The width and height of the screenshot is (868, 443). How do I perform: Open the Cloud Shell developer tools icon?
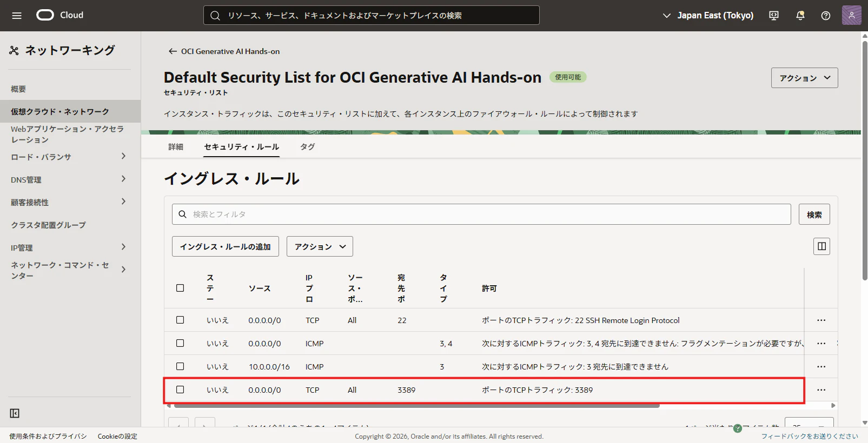pos(774,16)
